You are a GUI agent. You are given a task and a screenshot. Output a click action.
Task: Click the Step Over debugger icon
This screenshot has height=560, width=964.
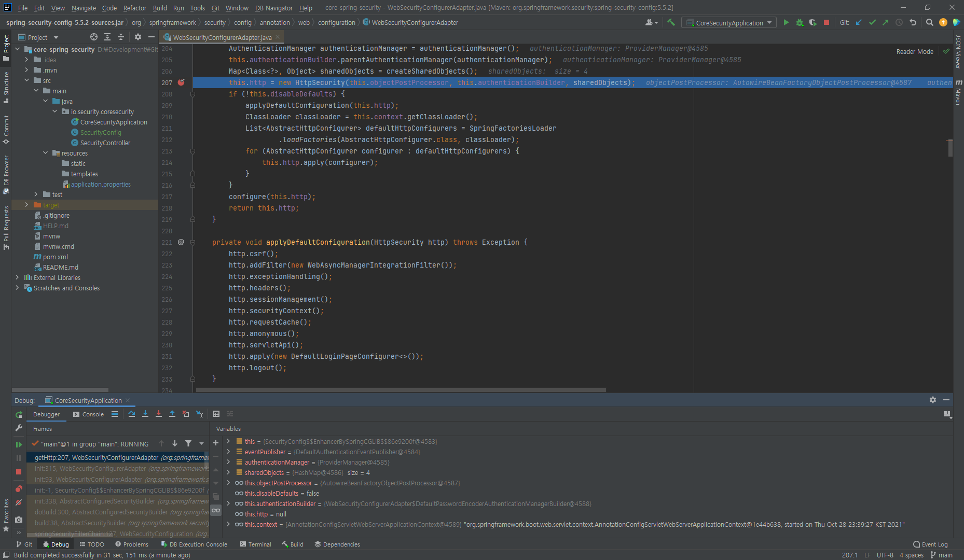tap(132, 414)
